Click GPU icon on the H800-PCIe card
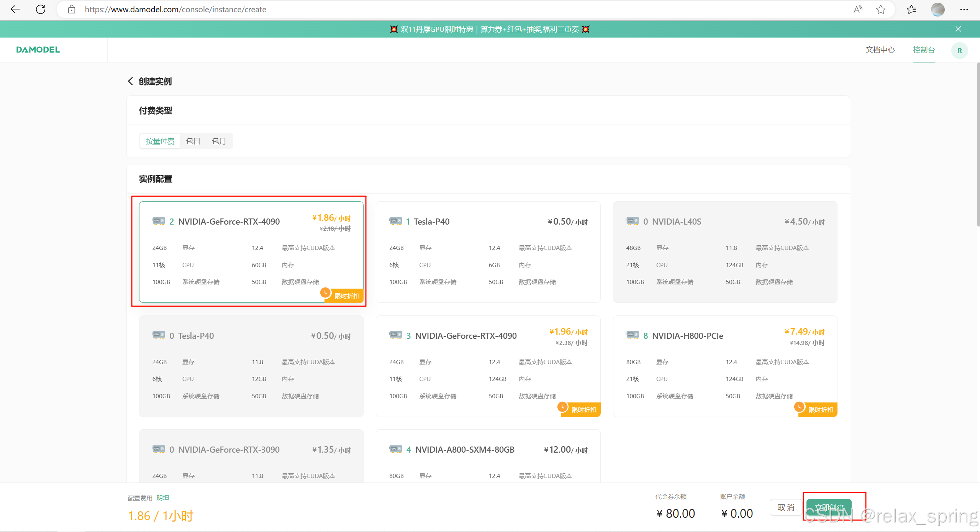The image size is (980, 532). (632, 335)
